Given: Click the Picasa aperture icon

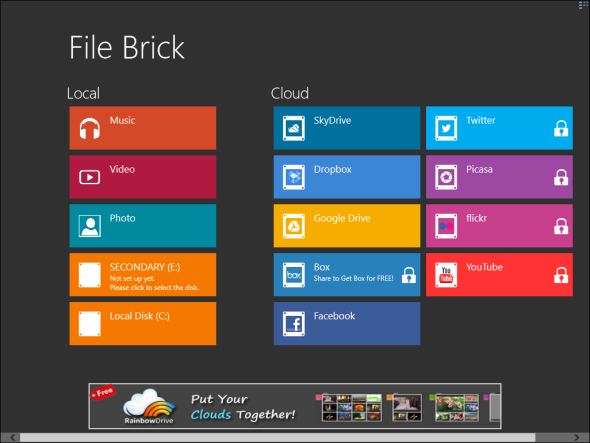Looking at the screenshot, I should (446, 177).
